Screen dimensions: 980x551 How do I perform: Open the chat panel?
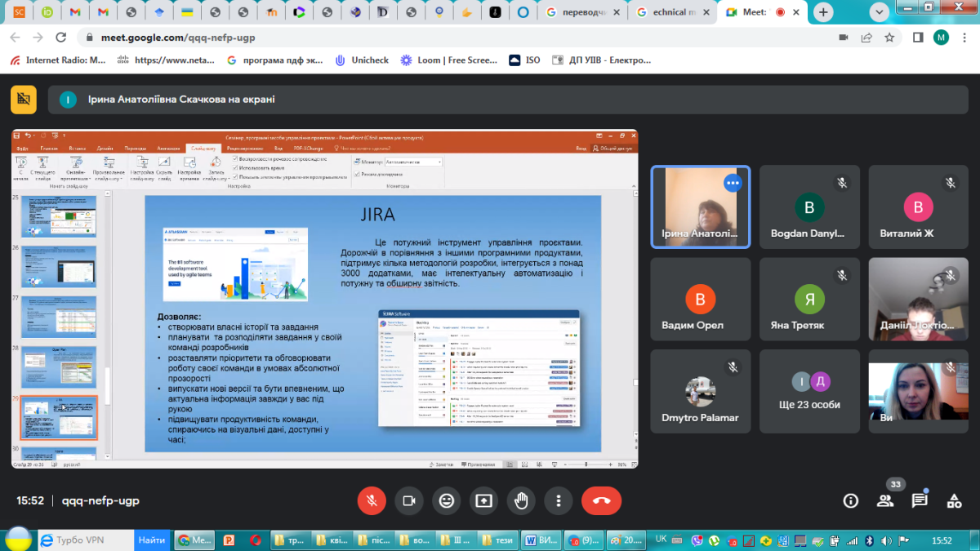coord(920,500)
